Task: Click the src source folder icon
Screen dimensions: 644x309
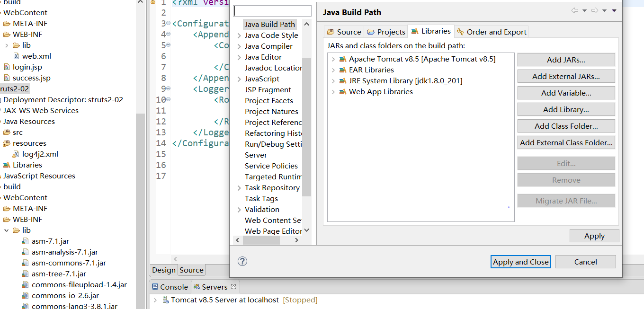Action: pyautogui.click(x=7, y=132)
